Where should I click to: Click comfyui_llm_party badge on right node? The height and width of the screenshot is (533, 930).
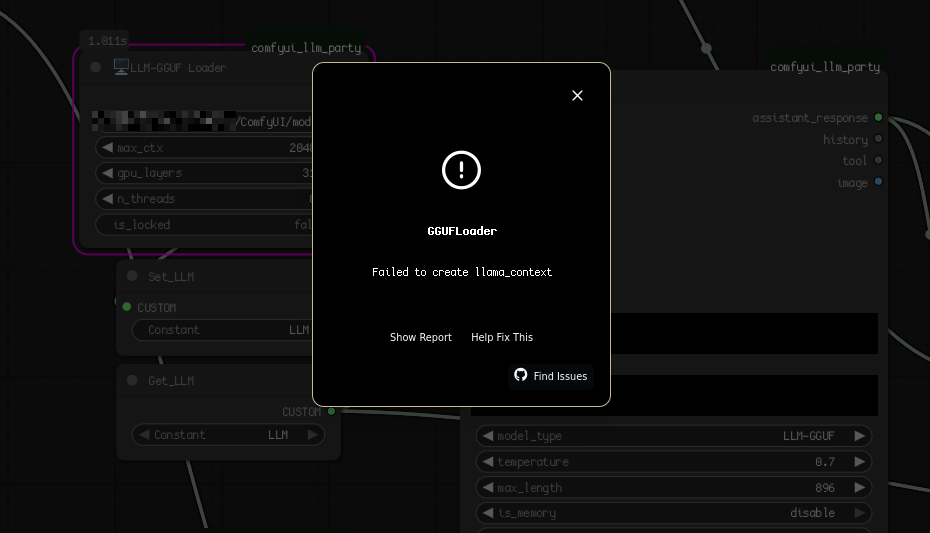[x=825, y=66]
